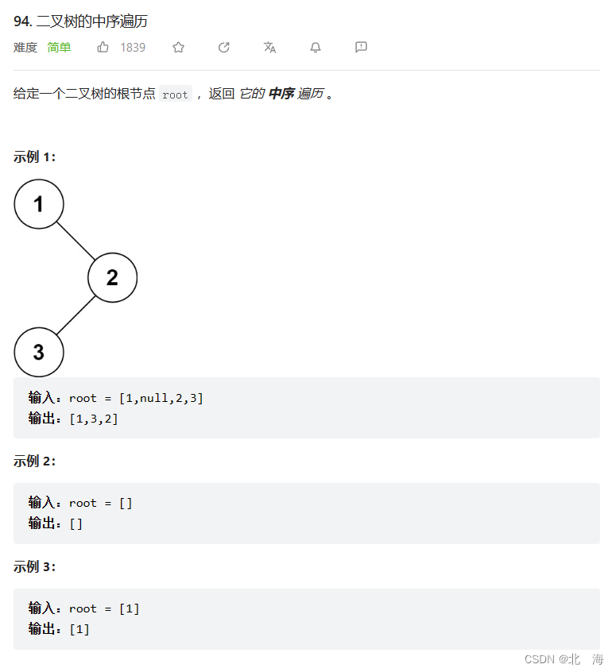Click the thumbs-up like icon
Viewport: 616px width, 672px height.
[x=103, y=47]
